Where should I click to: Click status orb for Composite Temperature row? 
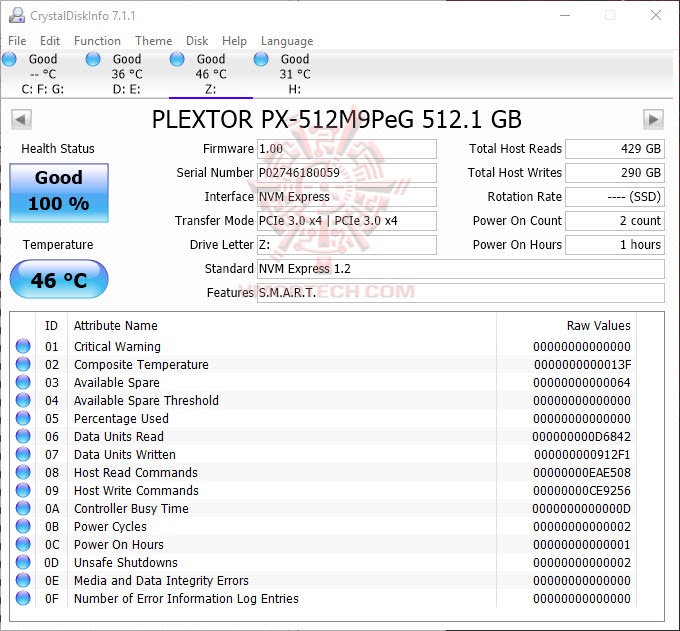23,364
